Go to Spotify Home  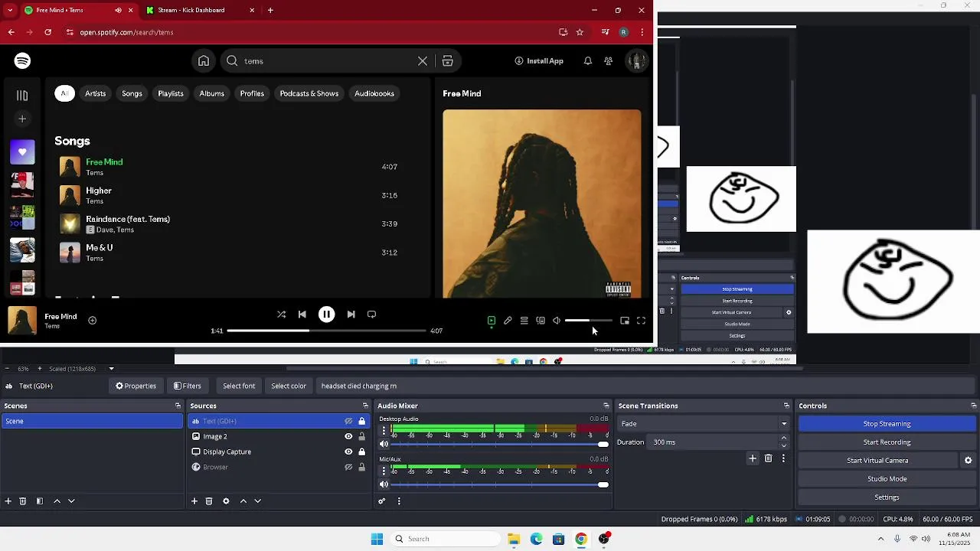click(x=204, y=61)
